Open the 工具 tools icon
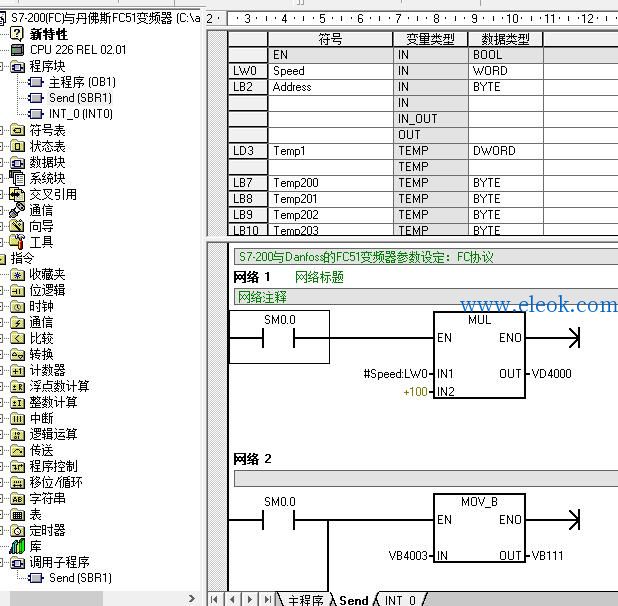618x606 pixels. 17,242
